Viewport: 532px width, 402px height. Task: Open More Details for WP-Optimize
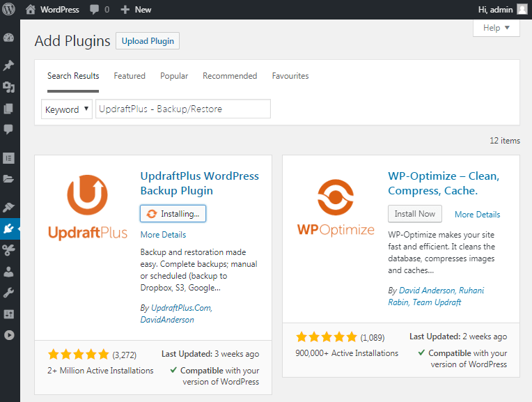478,215
